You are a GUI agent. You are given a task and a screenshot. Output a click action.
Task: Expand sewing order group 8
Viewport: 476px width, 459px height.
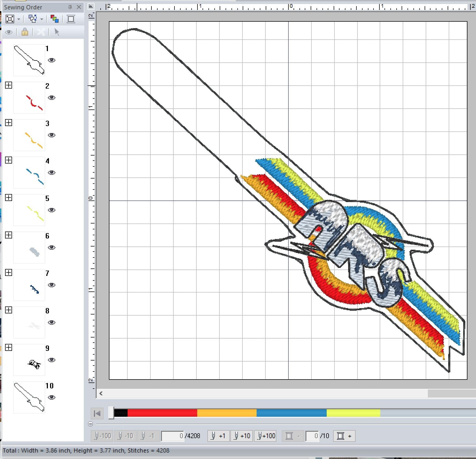click(9, 310)
